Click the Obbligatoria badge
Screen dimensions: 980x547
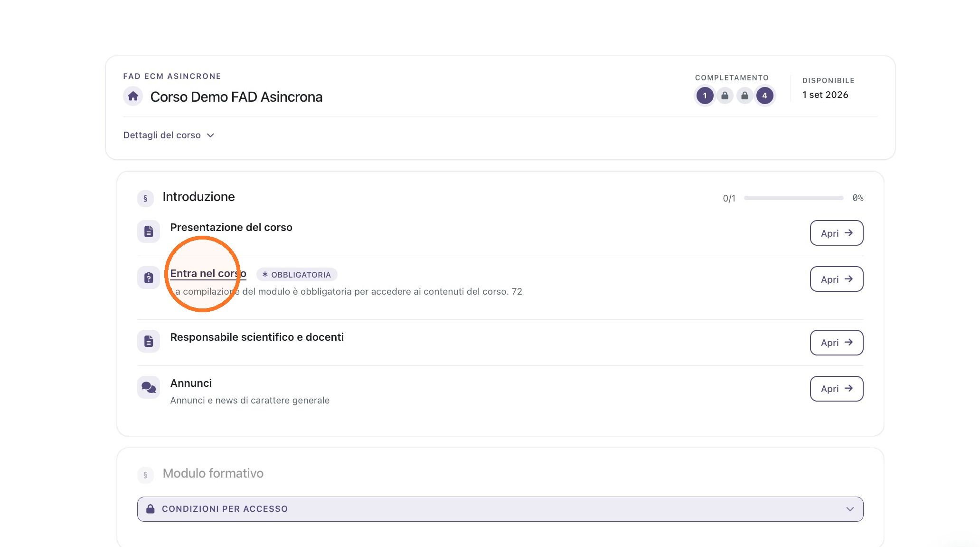[297, 275]
